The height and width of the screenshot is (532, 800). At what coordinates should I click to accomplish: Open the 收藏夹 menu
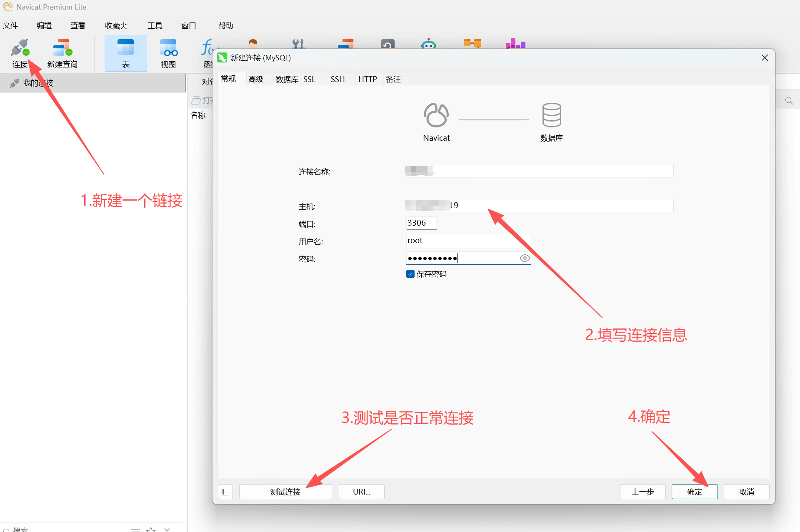(x=116, y=26)
